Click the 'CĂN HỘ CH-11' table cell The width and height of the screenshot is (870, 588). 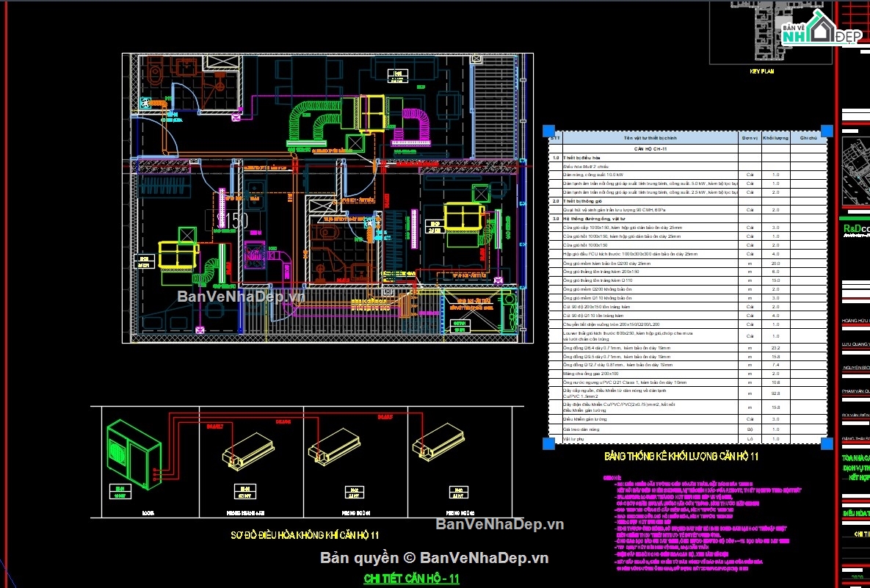coord(650,149)
